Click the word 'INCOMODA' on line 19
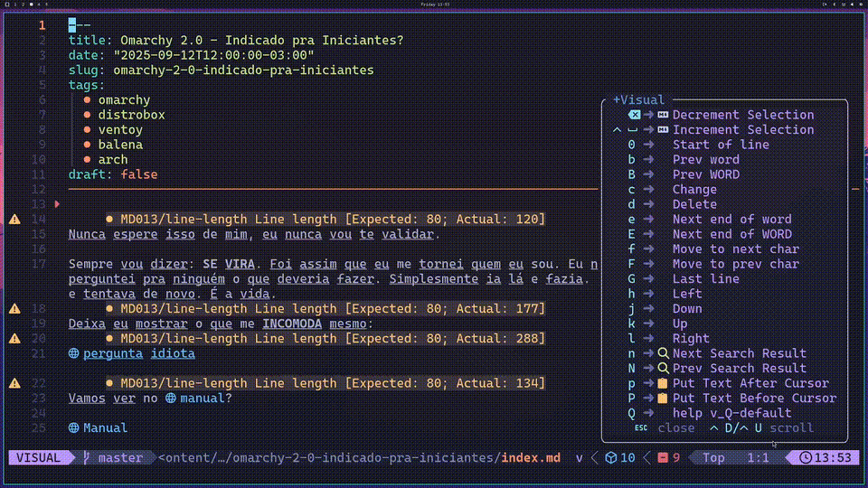Screen dimensions: 868x488 [292, 324]
